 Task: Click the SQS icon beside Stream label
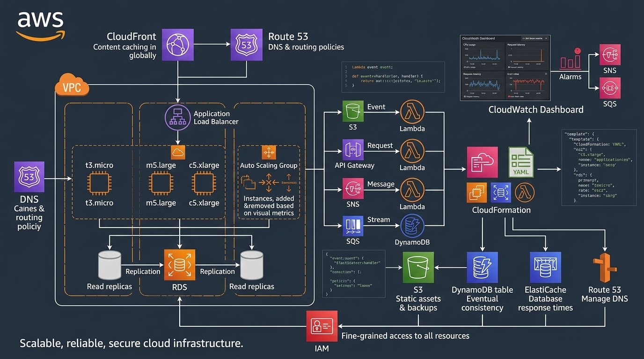coord(353,226)
